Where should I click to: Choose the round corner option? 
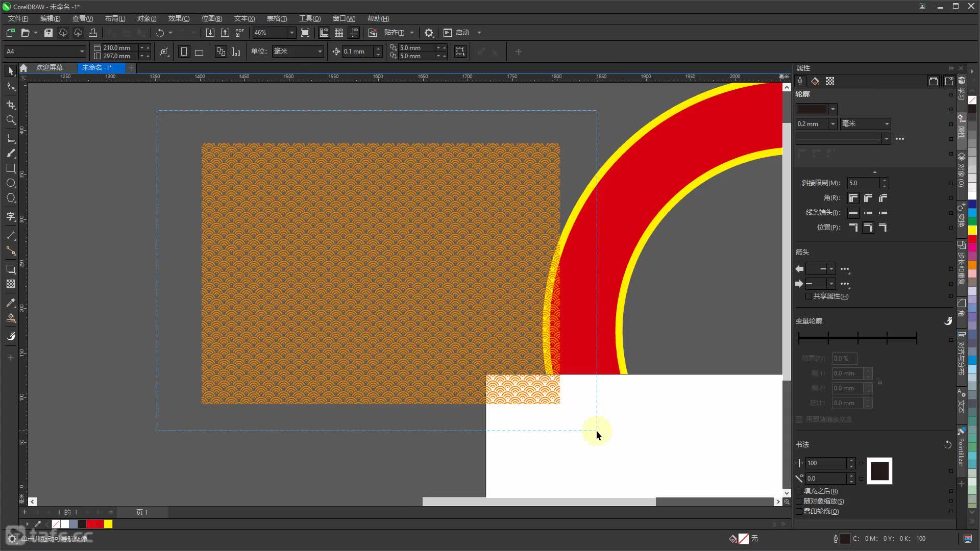click(868, 198)
